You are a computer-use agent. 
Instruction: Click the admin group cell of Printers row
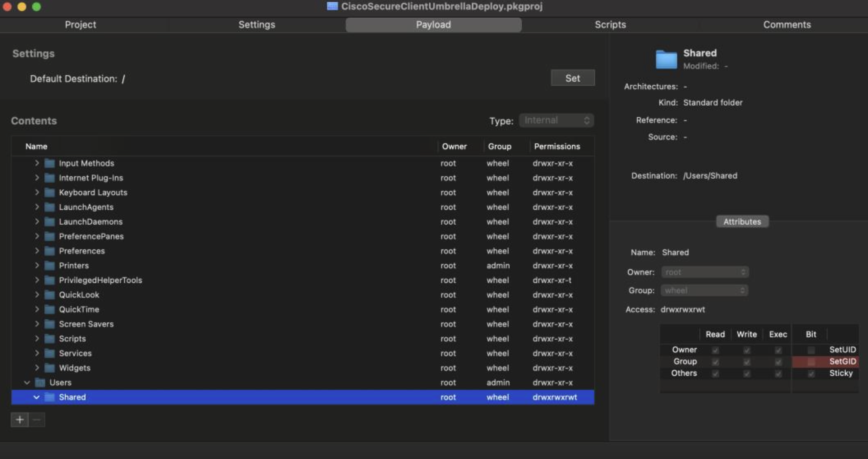498,266
